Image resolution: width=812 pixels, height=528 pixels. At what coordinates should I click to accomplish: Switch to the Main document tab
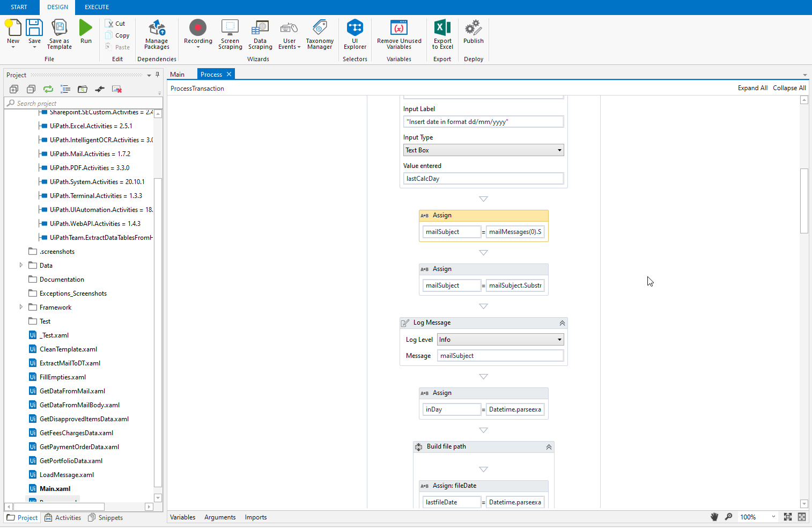coord(178,75)
